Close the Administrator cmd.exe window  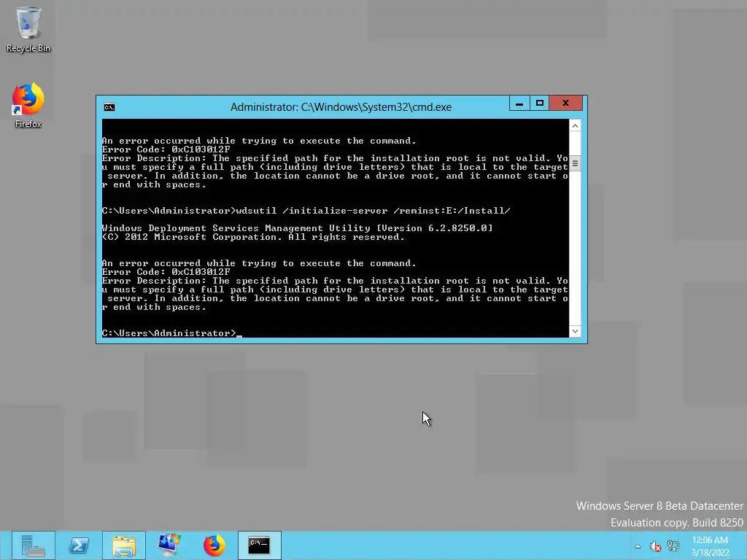565,104
